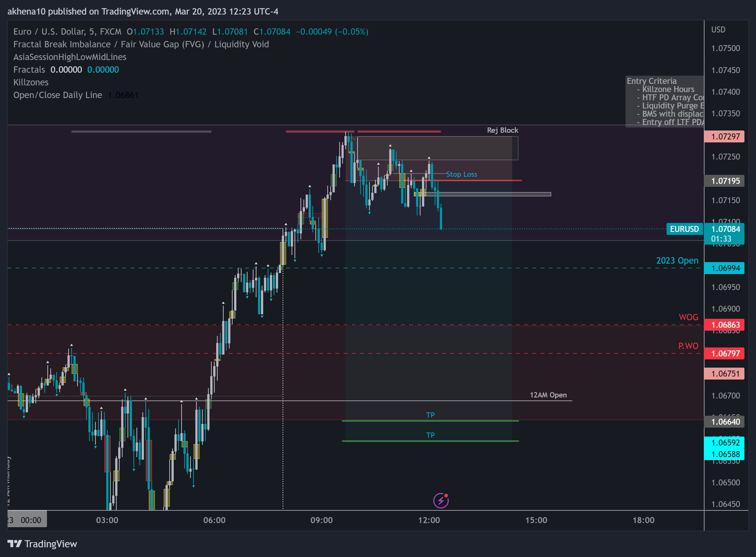Select the Killzones indicator legend
Image resolution: width=756 pixels, height=557 pixels.
point(31,82)
